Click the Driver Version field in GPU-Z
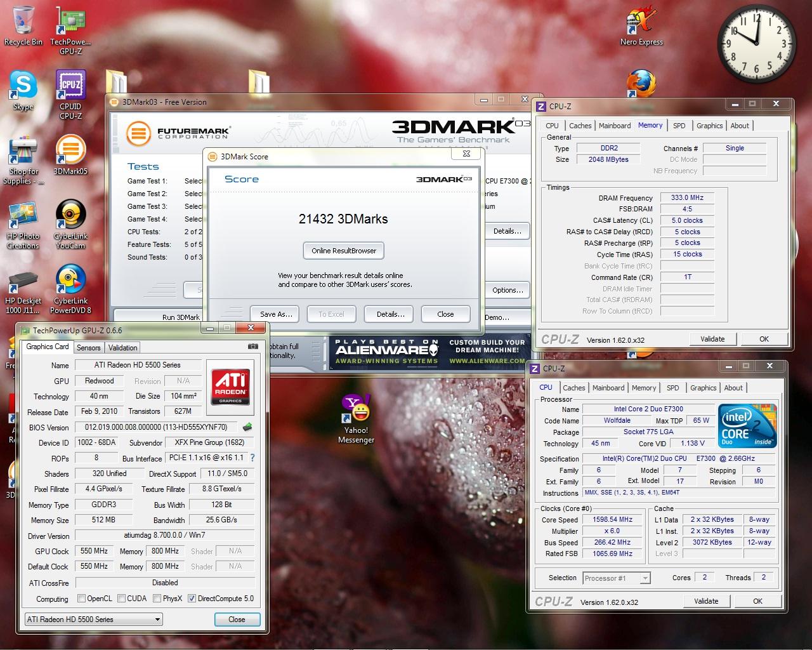 (165, 535)
